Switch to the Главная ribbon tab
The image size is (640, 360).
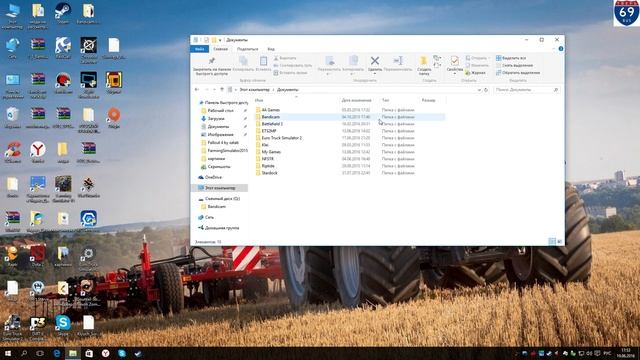click(x=220, y=49)
